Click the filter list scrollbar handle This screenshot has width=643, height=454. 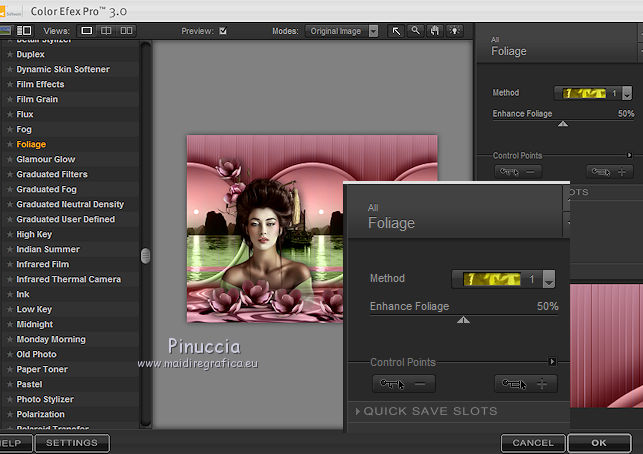click(x=145, y=255)
